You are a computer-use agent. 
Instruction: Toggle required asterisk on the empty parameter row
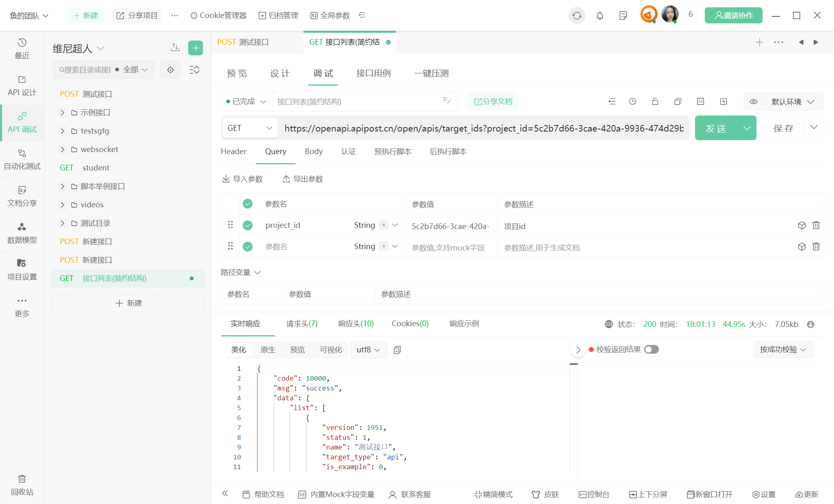(x=383, y=246)
